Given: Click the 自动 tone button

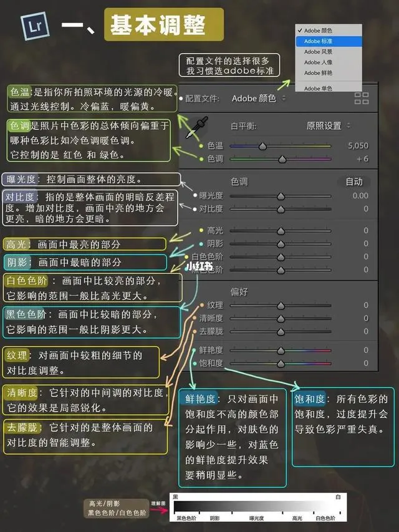Looking at the screenshot, I should pyautogui.click(x=354, y=182).
